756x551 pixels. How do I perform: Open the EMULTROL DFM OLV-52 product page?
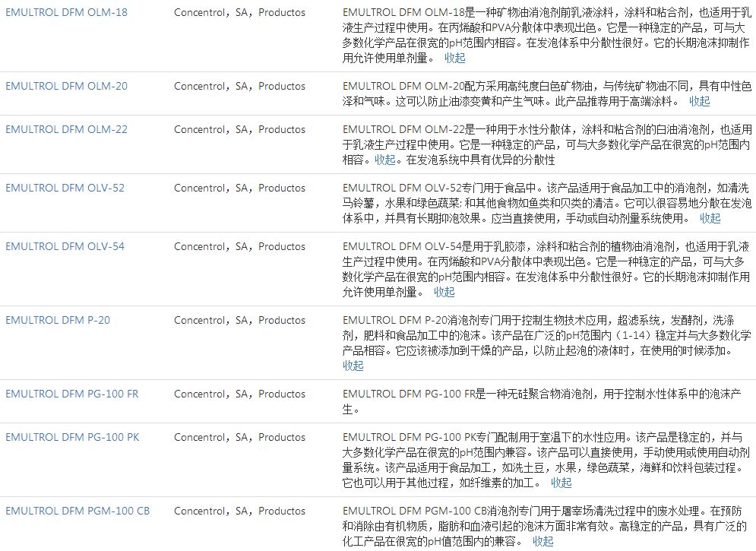click(65, 188)
